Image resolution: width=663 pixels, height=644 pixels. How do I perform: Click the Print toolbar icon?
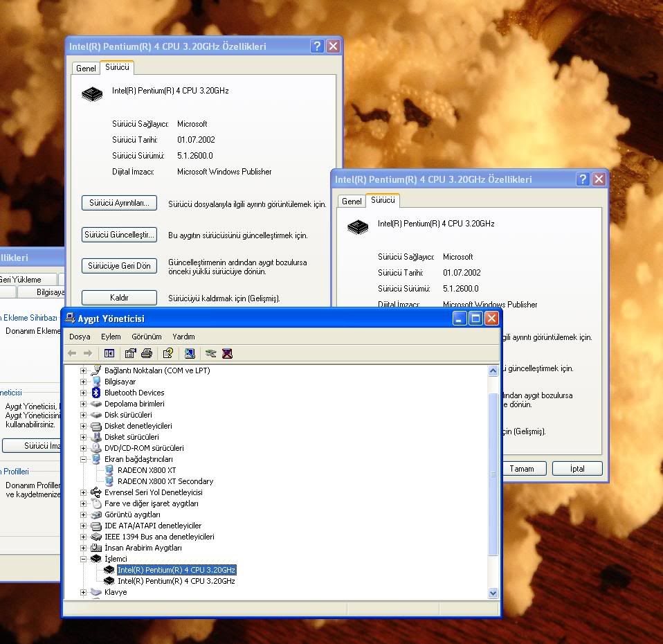pos(147,353)
